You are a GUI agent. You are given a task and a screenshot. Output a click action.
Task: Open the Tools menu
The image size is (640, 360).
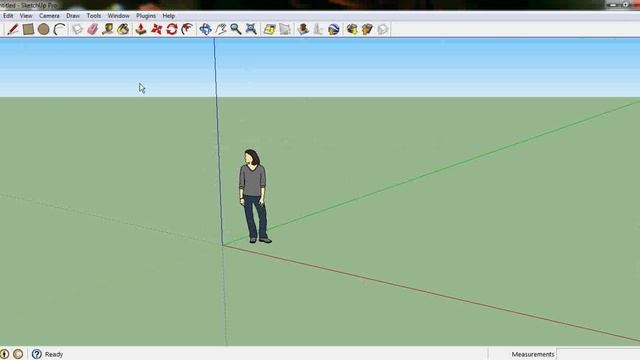pos(94,16)
